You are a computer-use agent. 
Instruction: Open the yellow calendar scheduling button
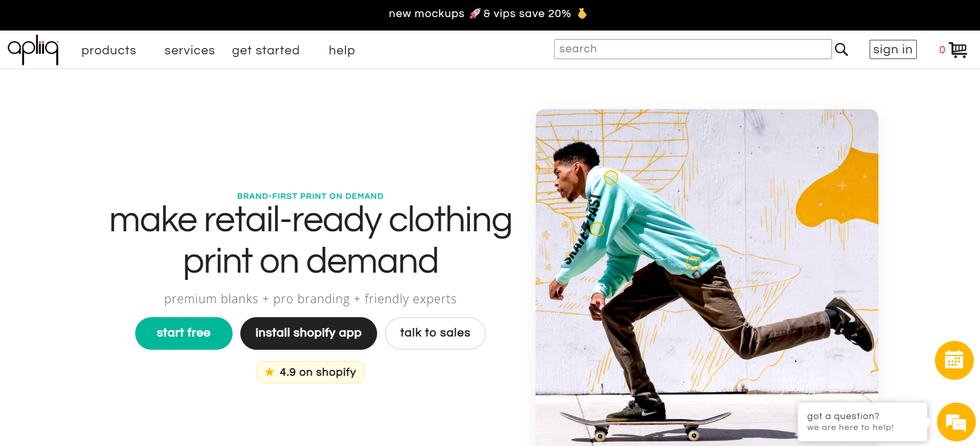click(954, 360)
